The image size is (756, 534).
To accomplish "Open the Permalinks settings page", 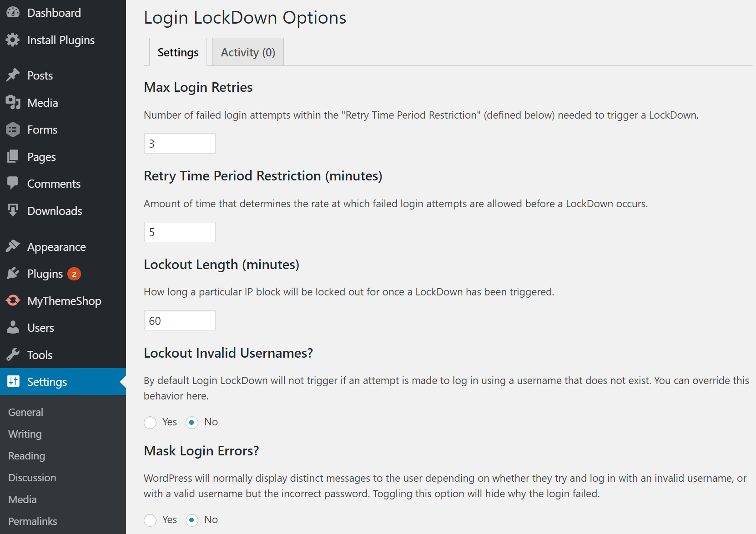I will pos(32,521).
